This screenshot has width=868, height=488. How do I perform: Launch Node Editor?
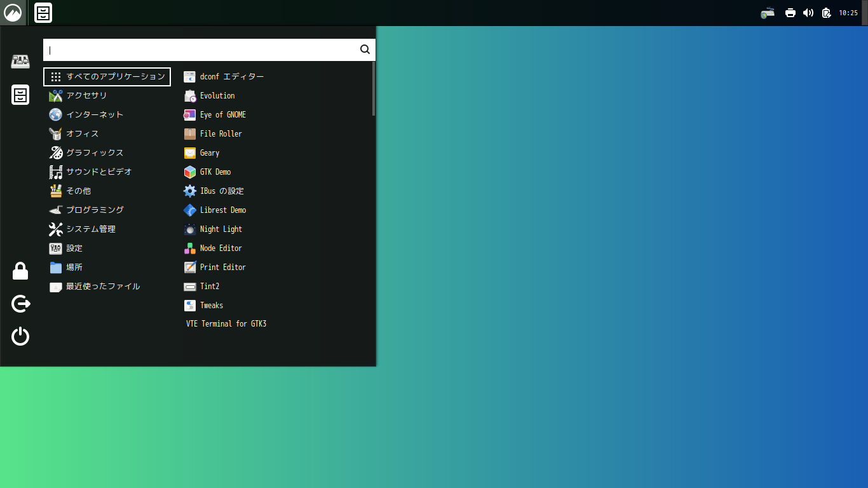pyautogui.click(x=275, y=248)
